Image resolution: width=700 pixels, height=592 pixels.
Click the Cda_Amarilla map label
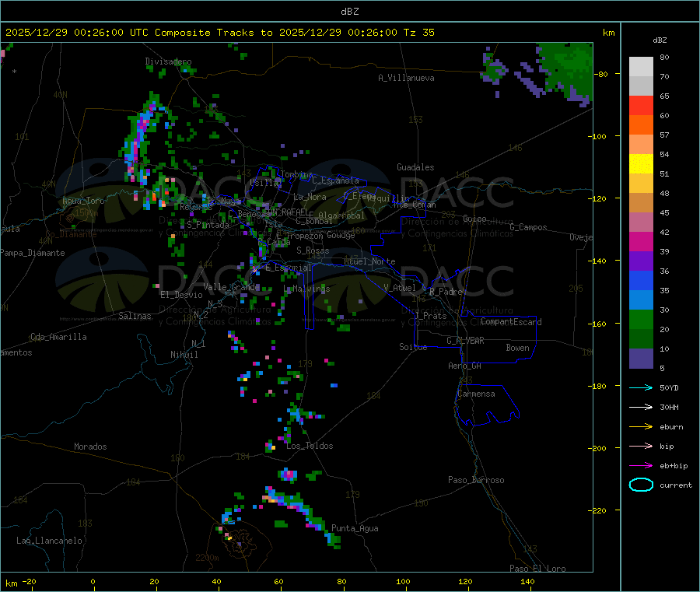pos(58,337)
